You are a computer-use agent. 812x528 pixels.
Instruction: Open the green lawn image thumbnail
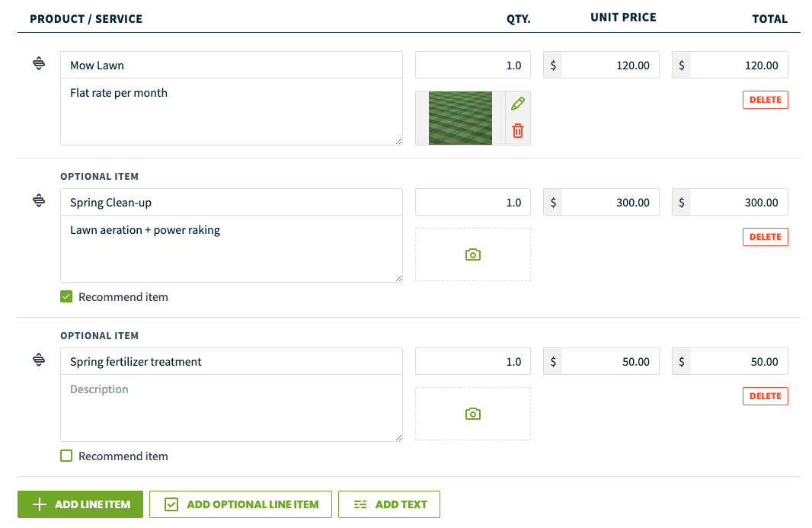(x=460, y=118)
